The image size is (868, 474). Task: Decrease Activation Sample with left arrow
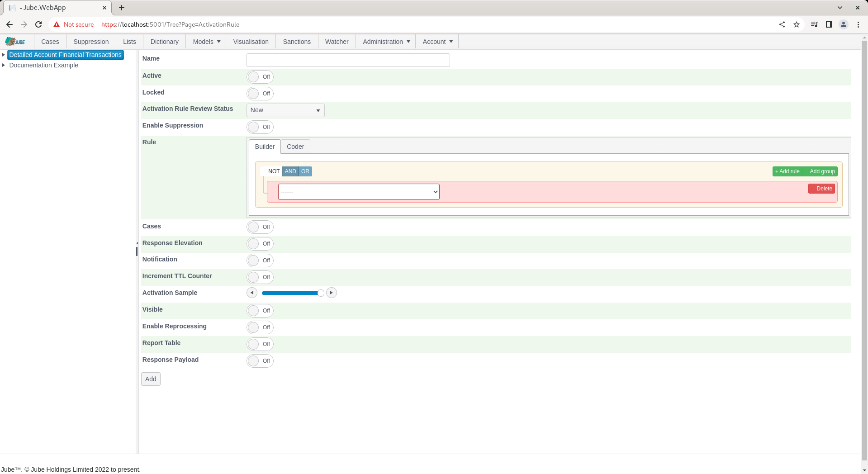coord(252,293)
